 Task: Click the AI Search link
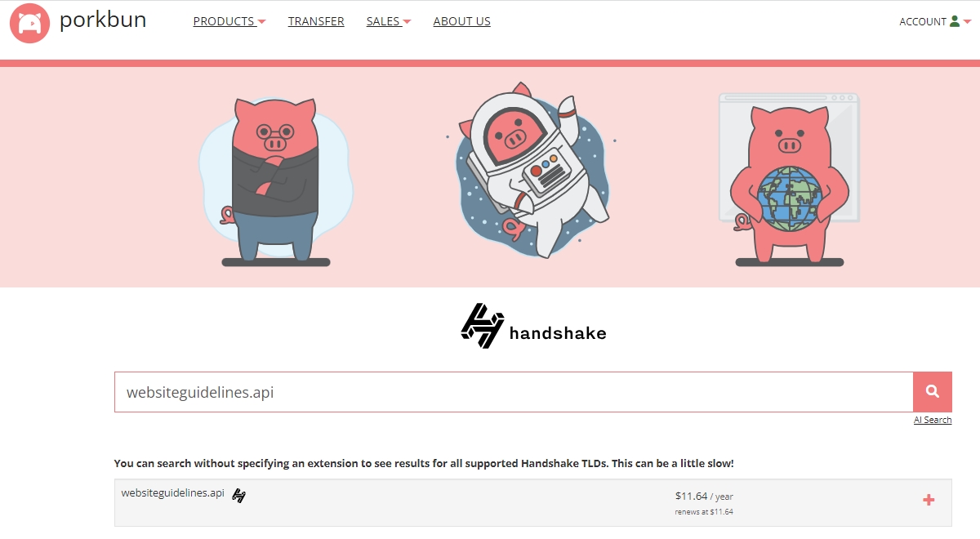(933, 420)
